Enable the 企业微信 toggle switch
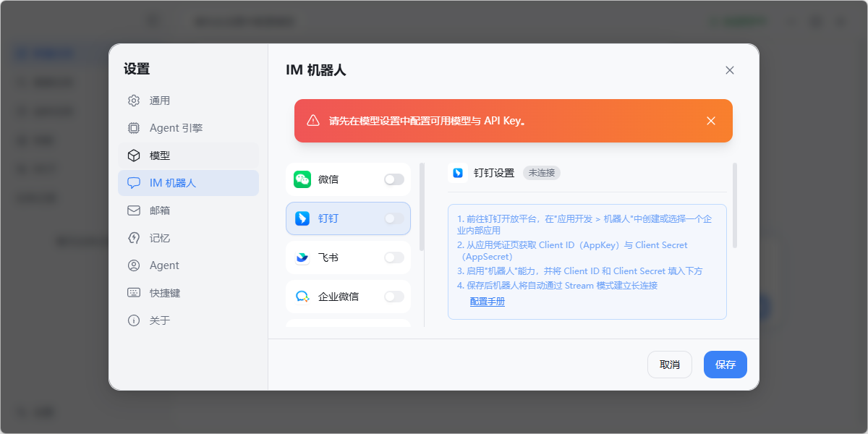Screen dimensions: 868x434 394,297
